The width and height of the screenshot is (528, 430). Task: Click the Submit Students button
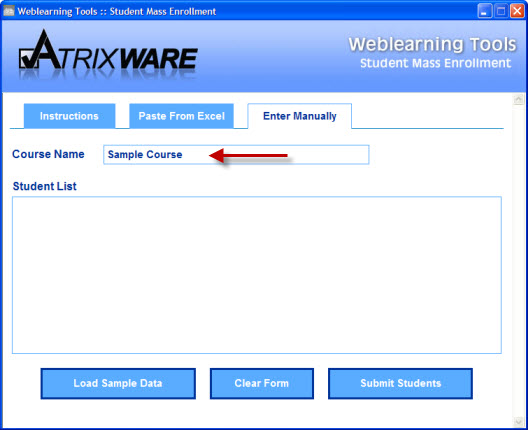[x=400, y=383]
